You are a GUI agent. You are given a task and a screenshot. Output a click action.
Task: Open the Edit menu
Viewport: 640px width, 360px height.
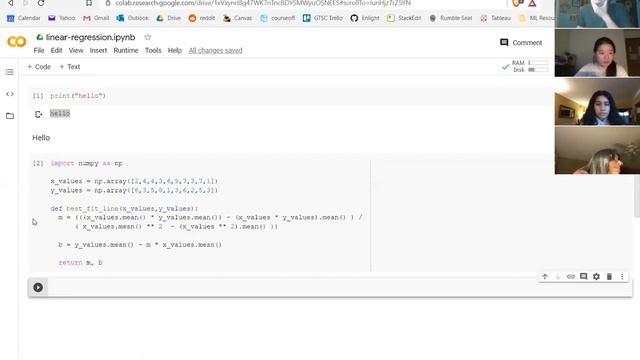coord(56,51)
